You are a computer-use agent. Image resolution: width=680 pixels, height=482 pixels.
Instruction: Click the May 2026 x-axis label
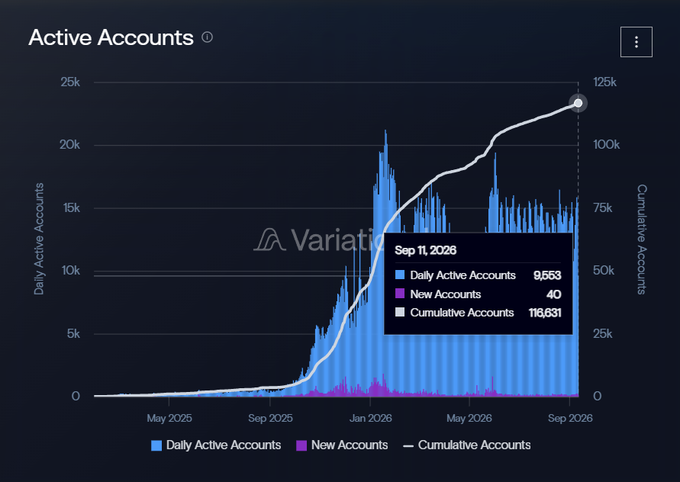pyautogui.click(x=469, y=418)
